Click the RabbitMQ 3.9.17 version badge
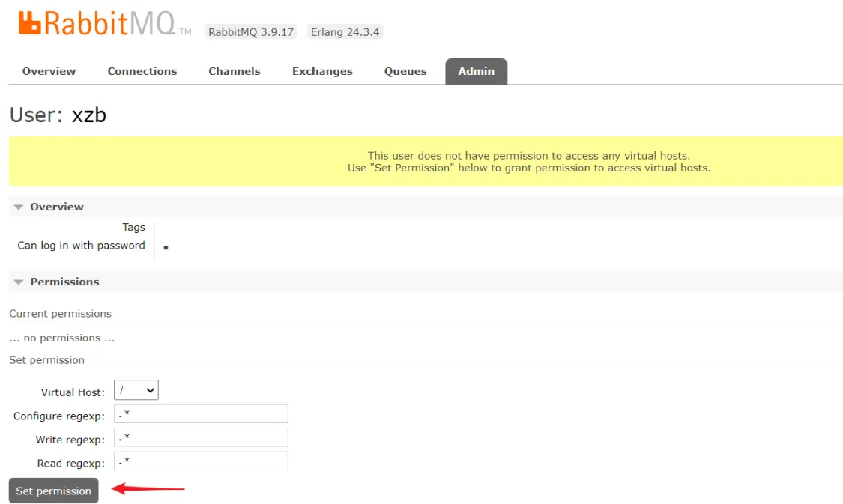843x504 pixels. tap(251, 32)
